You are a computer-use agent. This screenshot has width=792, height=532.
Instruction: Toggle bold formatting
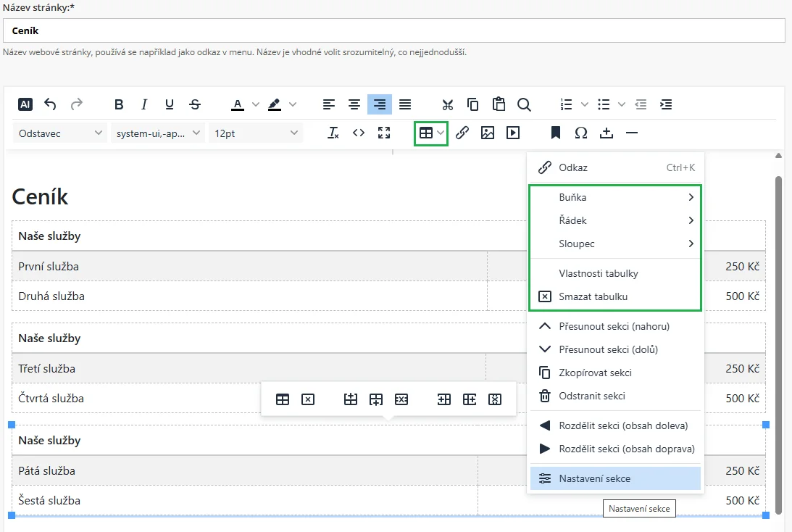pos(119,104)
